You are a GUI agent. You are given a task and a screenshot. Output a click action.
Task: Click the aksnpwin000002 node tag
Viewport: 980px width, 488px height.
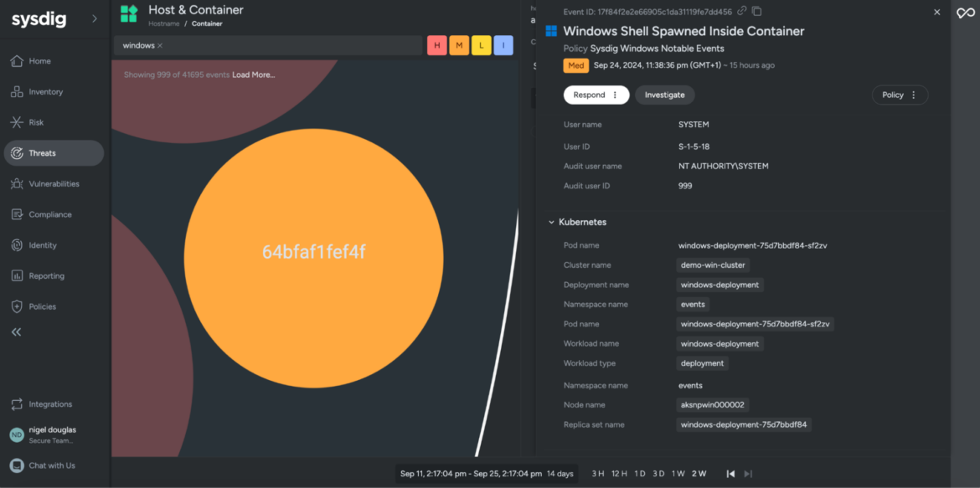[x=713, y=405]
